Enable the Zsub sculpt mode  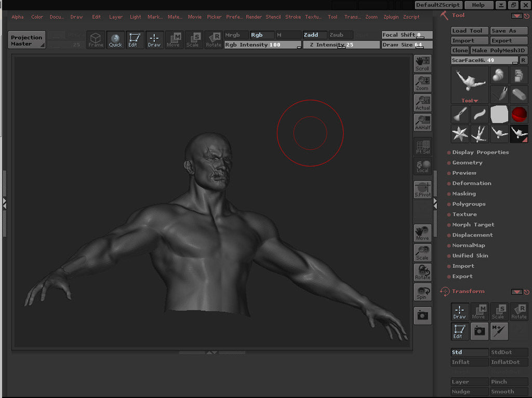[x=340, y=35]
